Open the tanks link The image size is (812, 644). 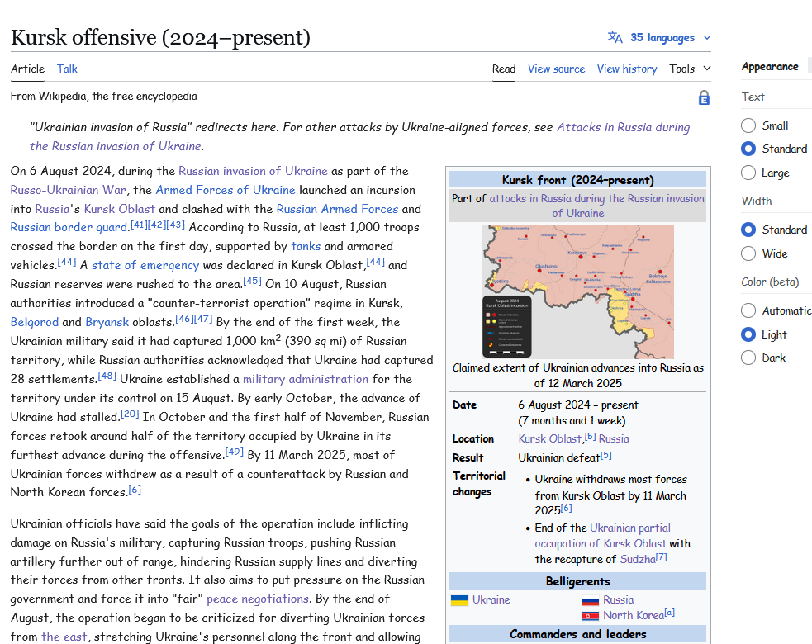[306, 246]
